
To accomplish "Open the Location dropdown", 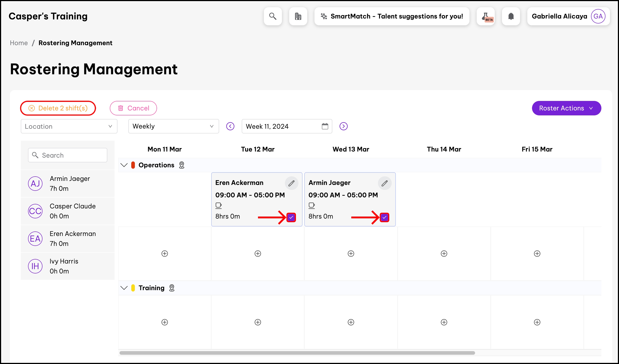I will (x=69, y=126).
